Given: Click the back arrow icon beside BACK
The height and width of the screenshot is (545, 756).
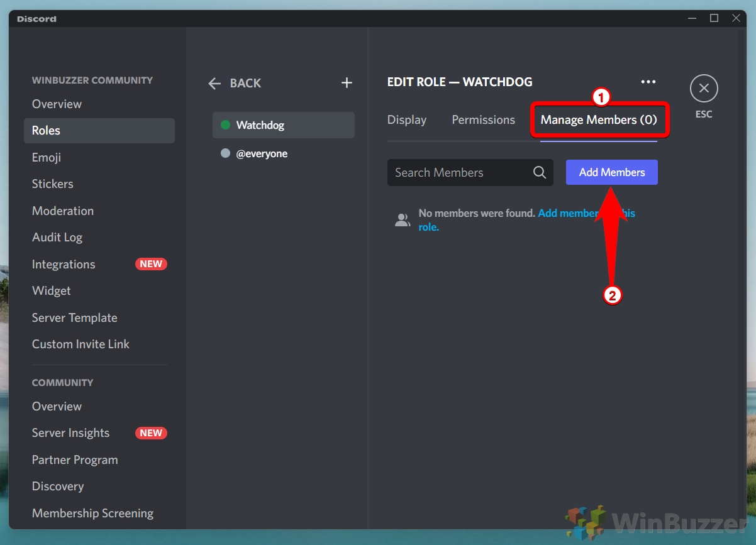Looking at the screenshot, I should [x=214, y=83].
